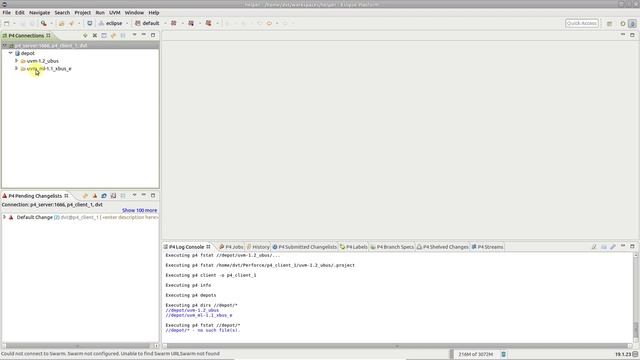Screen dimensions: 640x360
Task: Click the orange circle navigation icon in toolbar
Action: pos(269,23)
